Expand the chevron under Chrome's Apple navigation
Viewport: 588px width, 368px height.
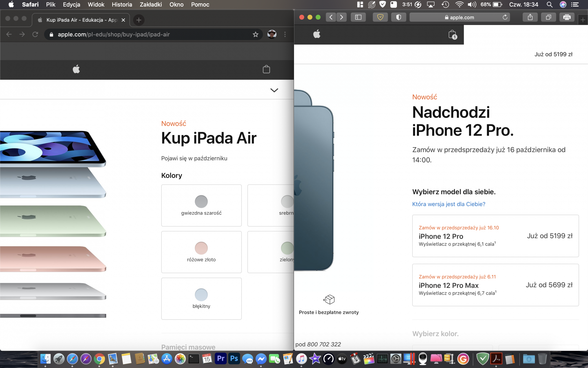[x=274, y=90]
